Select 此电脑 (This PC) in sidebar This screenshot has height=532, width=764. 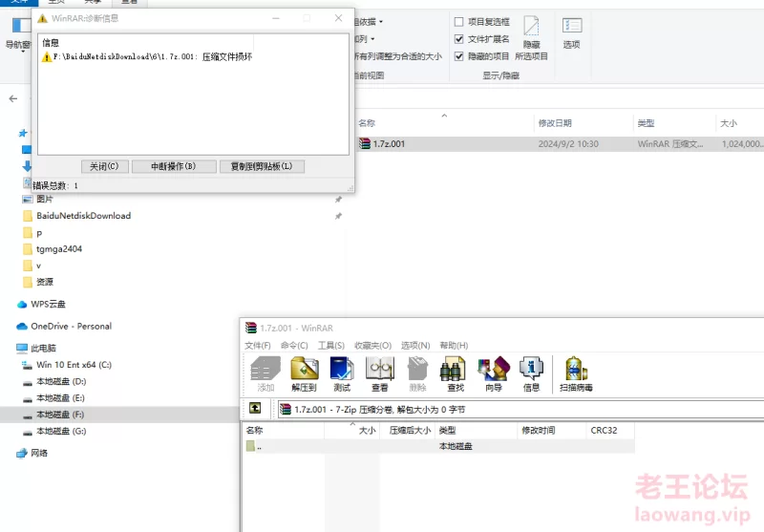click(37, 348)
